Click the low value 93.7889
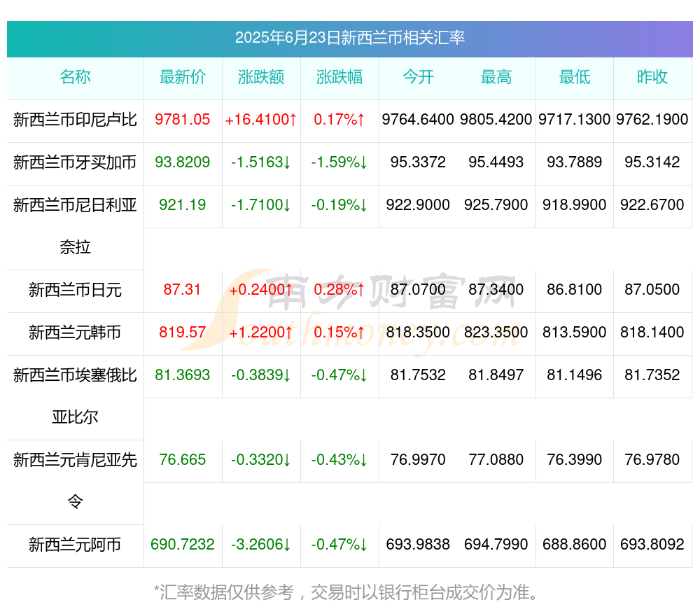This screenshot has height=614, width=700. click(x=575, y=162)
